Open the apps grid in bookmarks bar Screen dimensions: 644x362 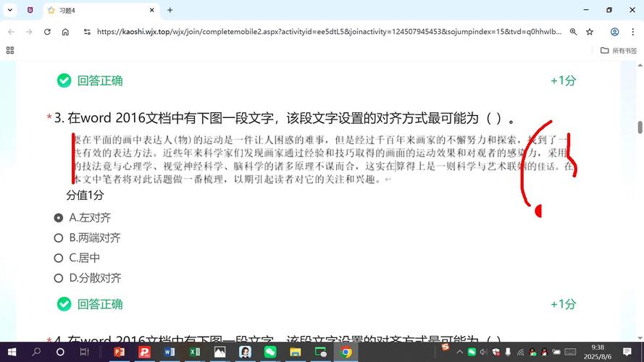point(10,50)
